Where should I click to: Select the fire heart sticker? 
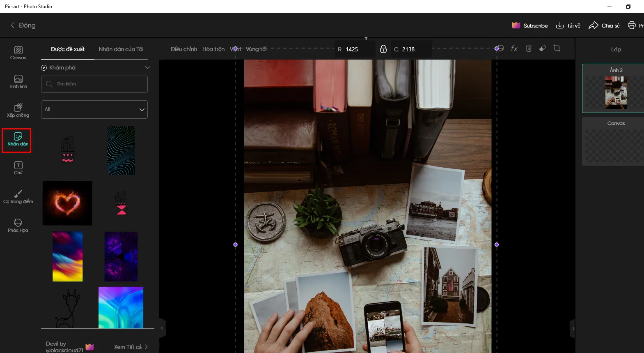click(x=67, y=203)
